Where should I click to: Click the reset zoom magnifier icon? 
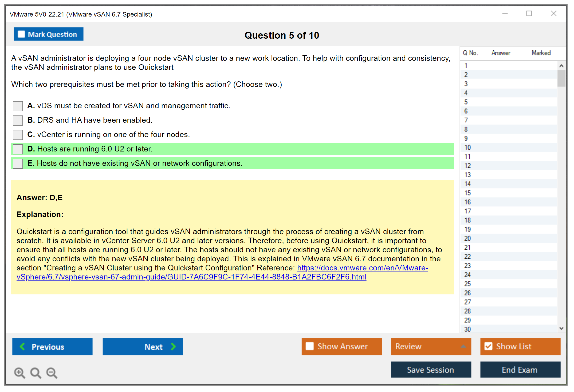tap(35, 372)
